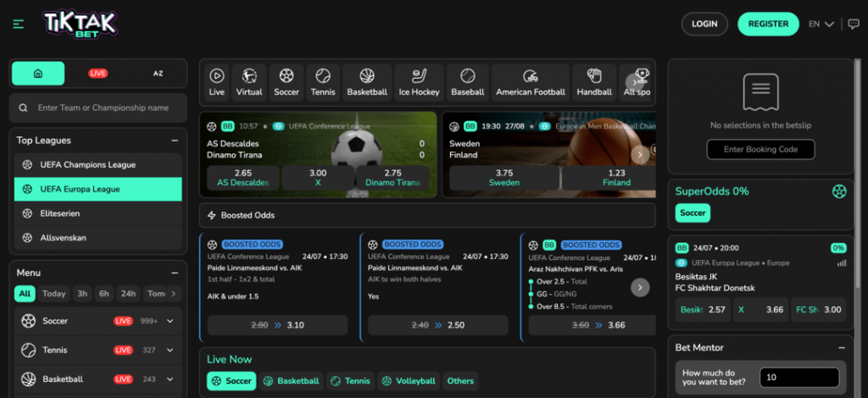Click the home icon tab

(37, 74)
